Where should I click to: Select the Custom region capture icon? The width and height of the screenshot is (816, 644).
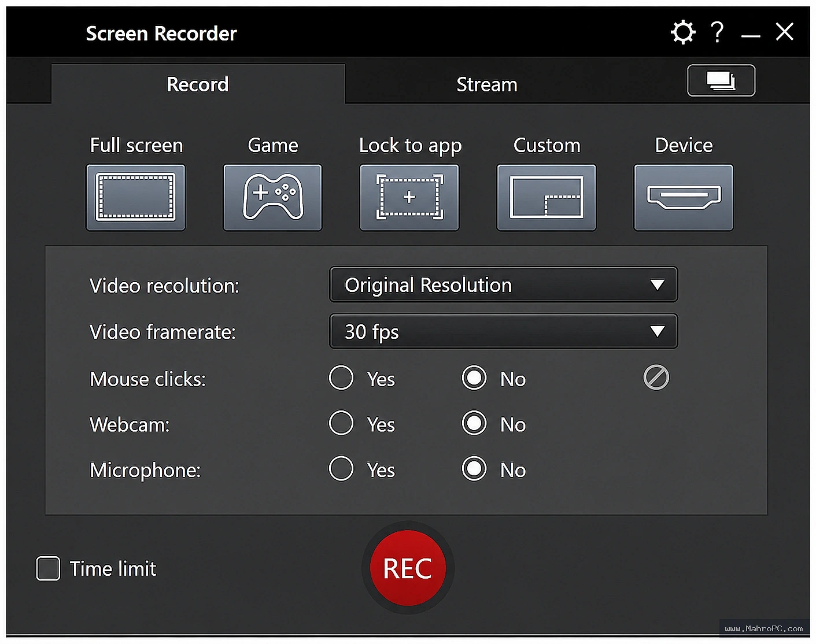[x=547, y=198]
